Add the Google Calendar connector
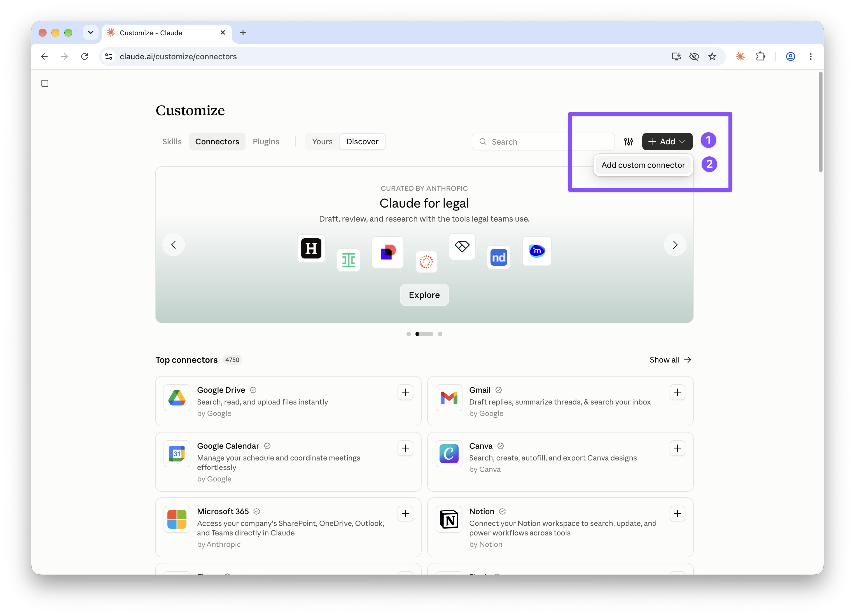The image size is (855, 616). coord(405,448)
